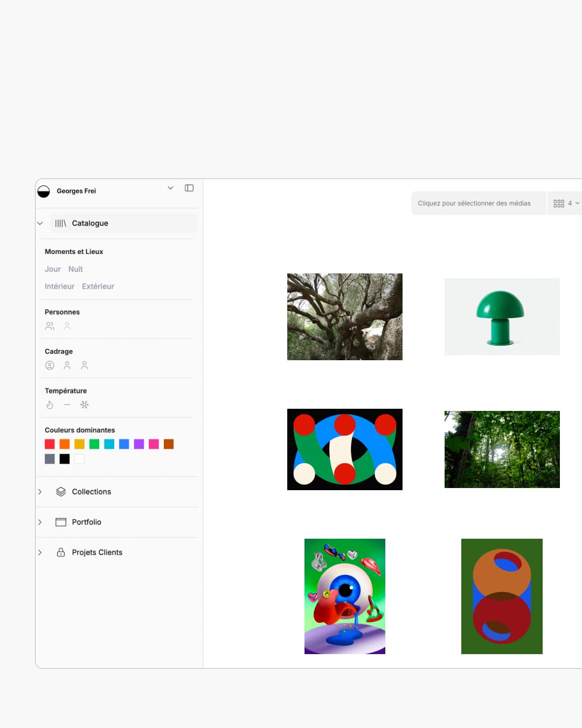Pick the red dominant color swatch
582x728 pixels.
50,444
